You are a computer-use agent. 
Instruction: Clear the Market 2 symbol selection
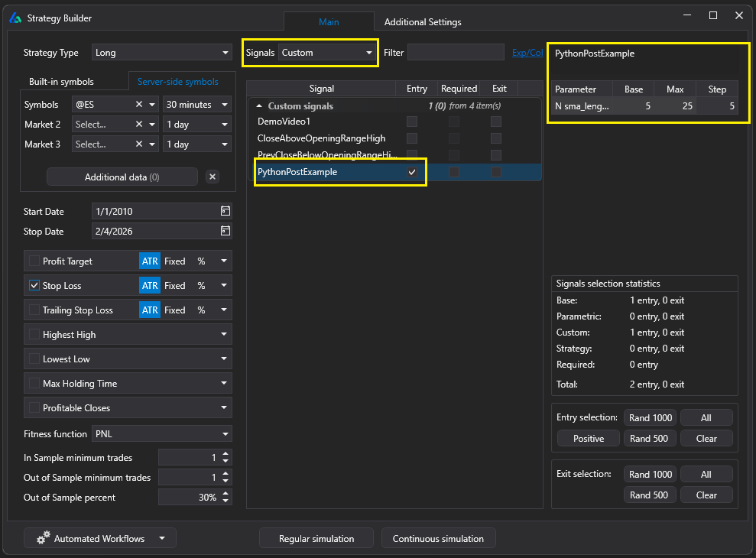point(139,124)
